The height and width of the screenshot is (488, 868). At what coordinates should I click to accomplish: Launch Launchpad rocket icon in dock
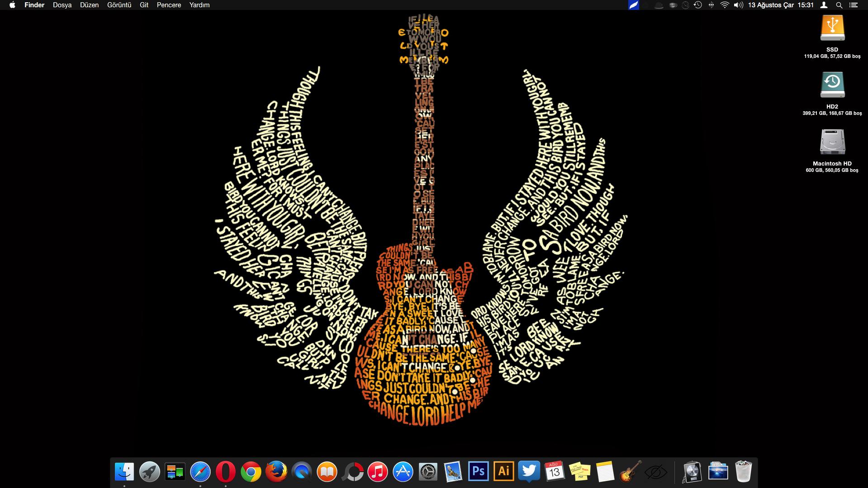pyautogui.click(x=150, y=472)
